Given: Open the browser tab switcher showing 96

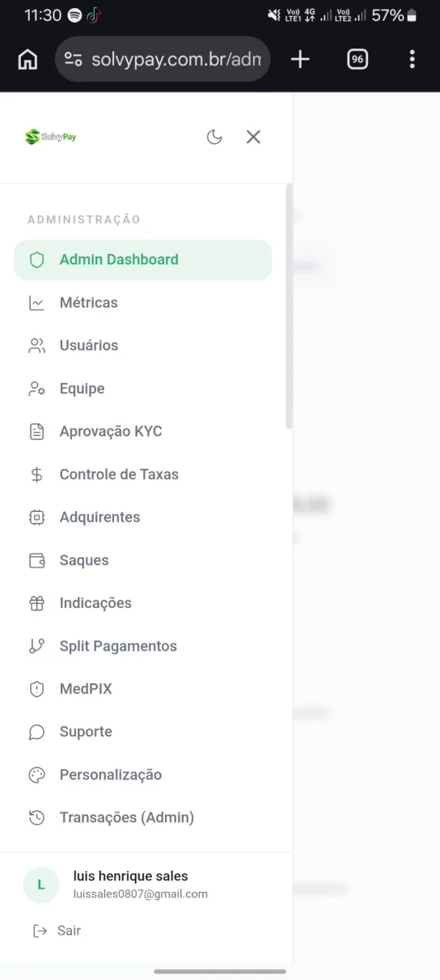Looking at the screenshot, I should (x=357, y=59).
